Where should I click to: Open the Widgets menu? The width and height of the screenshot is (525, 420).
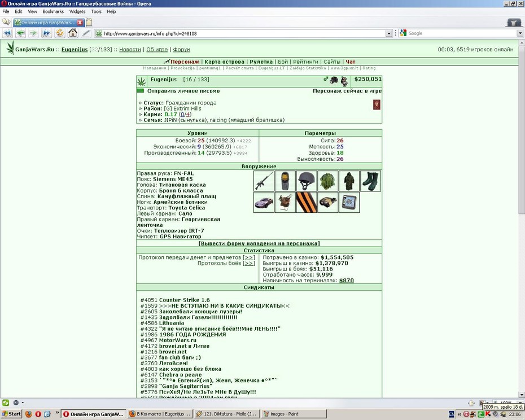click(x=77, y=11)
